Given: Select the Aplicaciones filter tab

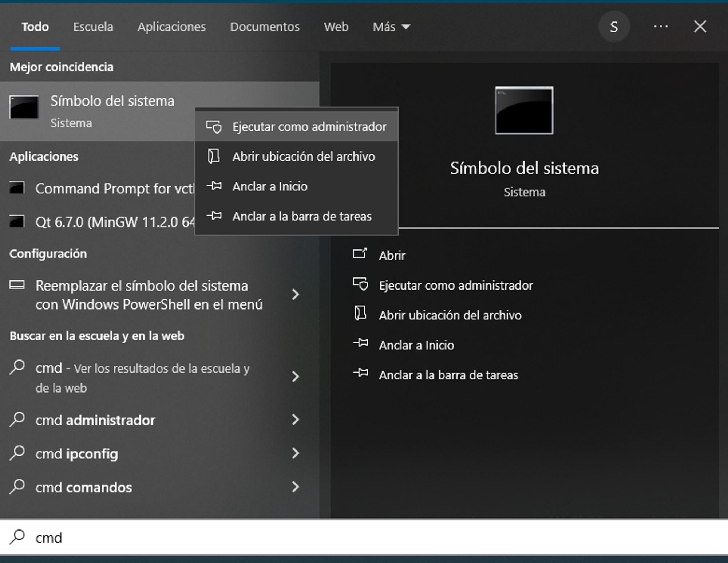Looking at the screenshot, I should pos(171,27).
